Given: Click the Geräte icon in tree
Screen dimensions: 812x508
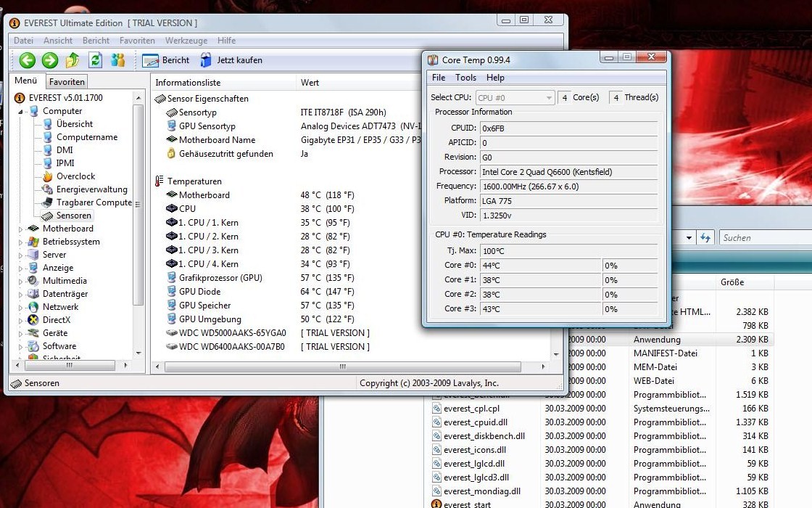Looking at the screenshot, I should [x=33, y=333].
